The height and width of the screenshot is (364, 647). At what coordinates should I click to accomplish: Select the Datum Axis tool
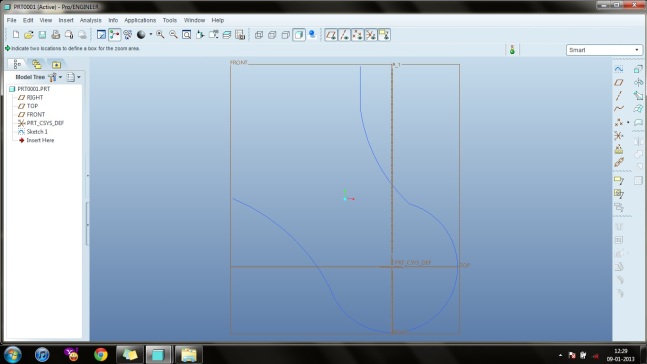[x=619, y=96]
